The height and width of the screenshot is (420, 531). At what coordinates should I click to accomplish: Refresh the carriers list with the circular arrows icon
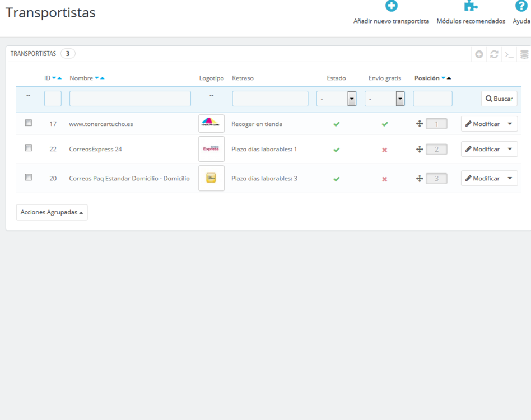[x=494, y=54]
